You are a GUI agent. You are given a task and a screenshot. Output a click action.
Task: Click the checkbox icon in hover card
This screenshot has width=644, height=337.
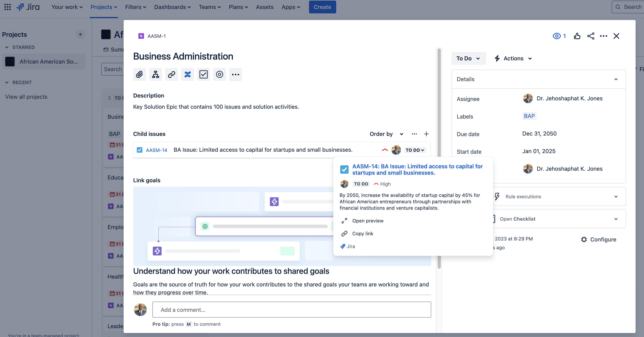(344, 169)
